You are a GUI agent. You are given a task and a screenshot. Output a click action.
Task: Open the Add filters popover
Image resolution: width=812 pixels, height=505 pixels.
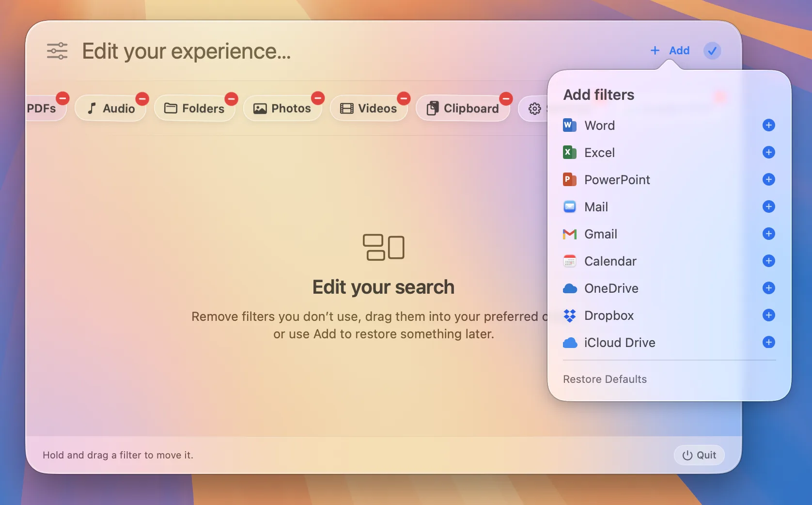[x=670, y=50]
